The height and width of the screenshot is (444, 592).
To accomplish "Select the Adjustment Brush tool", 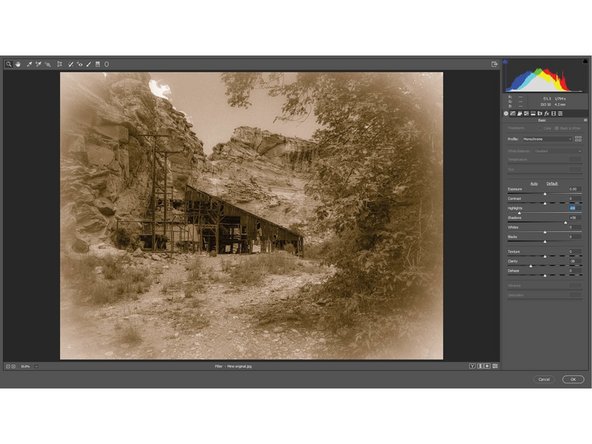I will tap(89, 64).
